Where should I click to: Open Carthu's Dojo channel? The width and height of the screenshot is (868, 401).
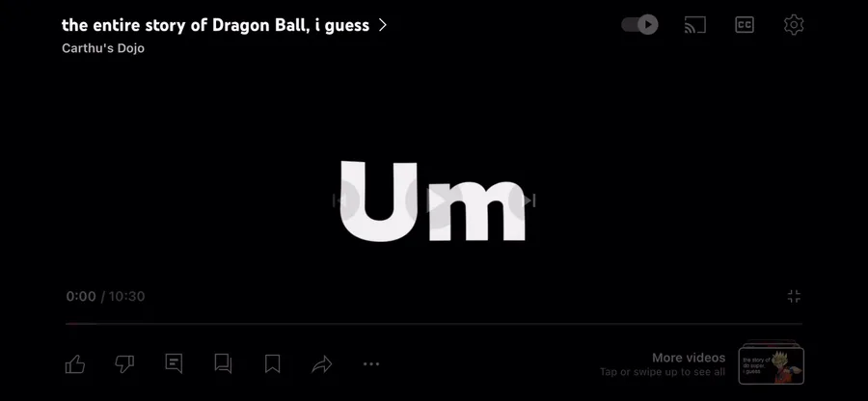point(103,48)
